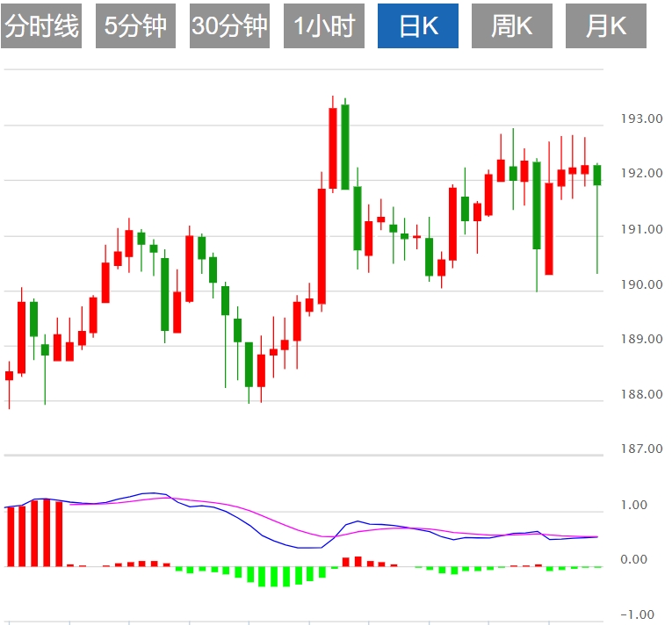Show the 周K weekly chart
Screen dimensions: 672x625
[x=512, y=26]
